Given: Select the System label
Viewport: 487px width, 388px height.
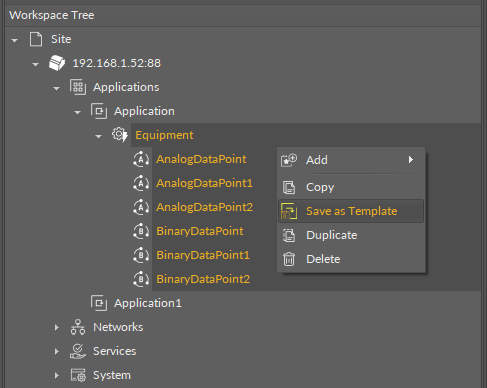Looking at the screenshot, I should tap(112, 375).
